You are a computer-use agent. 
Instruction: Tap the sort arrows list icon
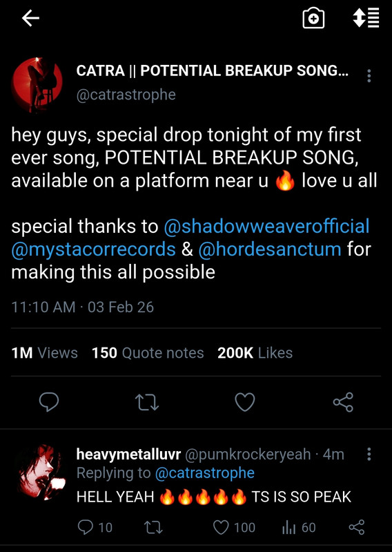[366, 18]
